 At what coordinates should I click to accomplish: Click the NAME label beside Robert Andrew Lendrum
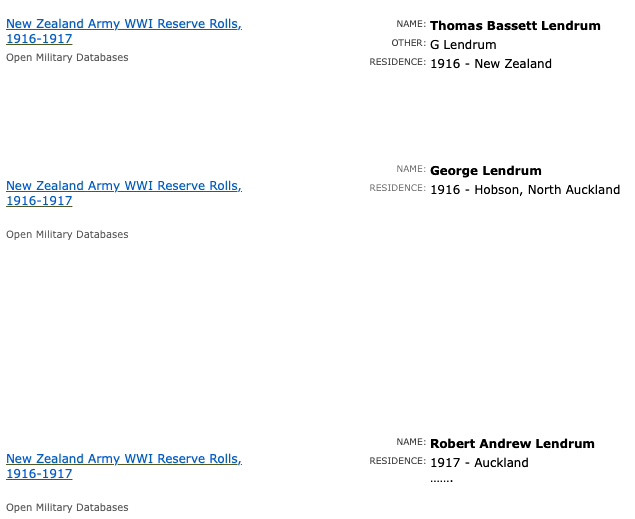(410, 443)
